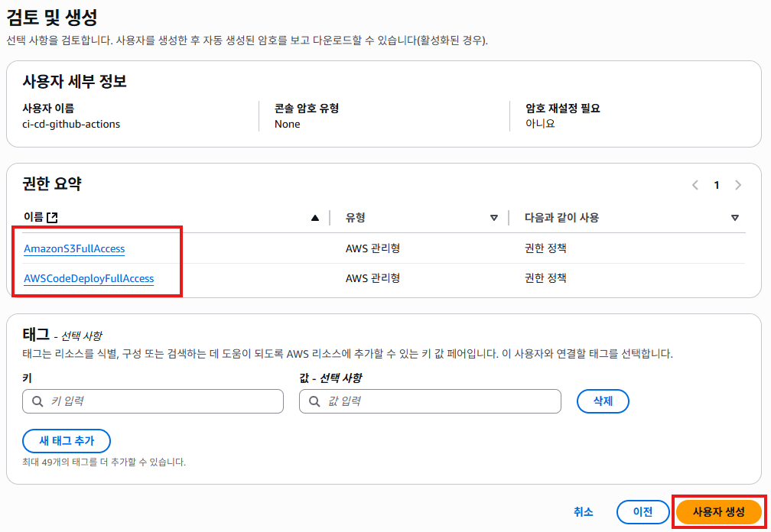Screen dimensions: 771x532
Task: Click the 콘솔 암호 유형 label
Action: tap(307, 108)
